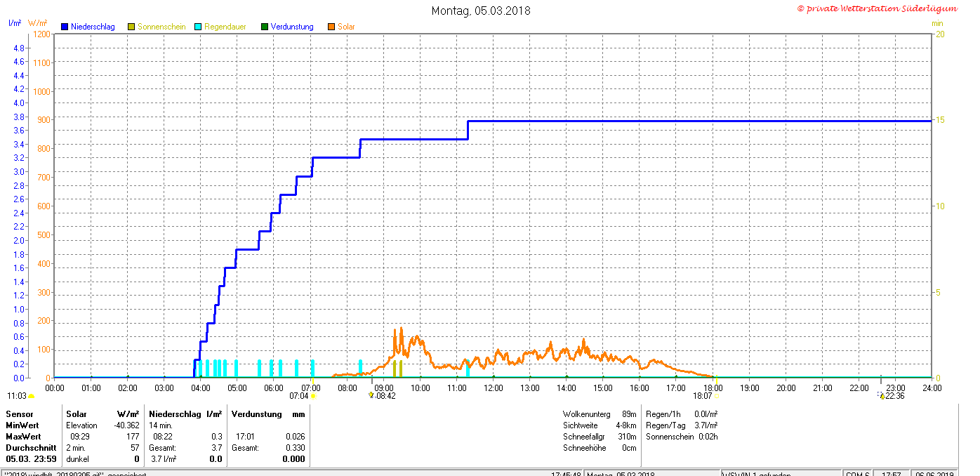Click the yellow icon next to 11:03
The width and height of the screenshot is (980, 476).
[x=31, y=396]
